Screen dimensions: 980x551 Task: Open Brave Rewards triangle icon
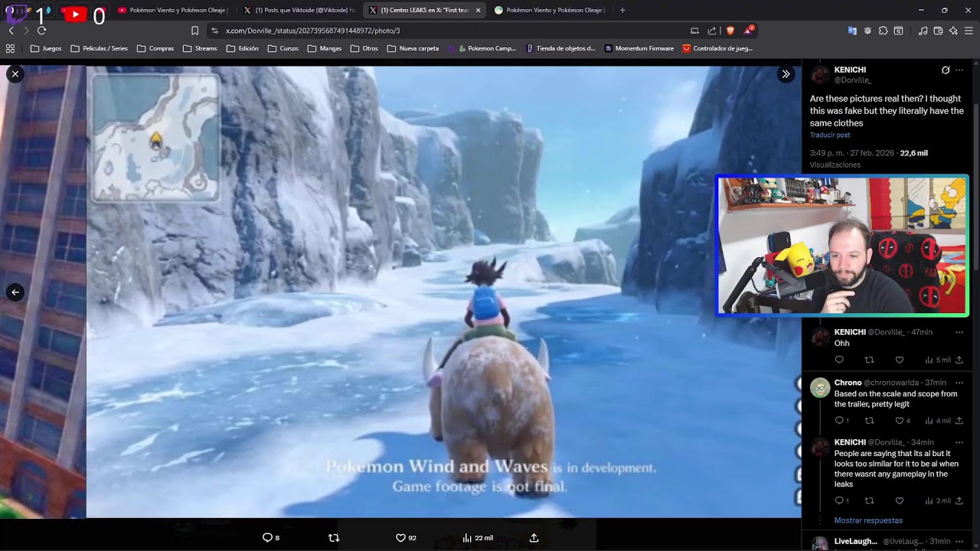[x=749, y=30]
